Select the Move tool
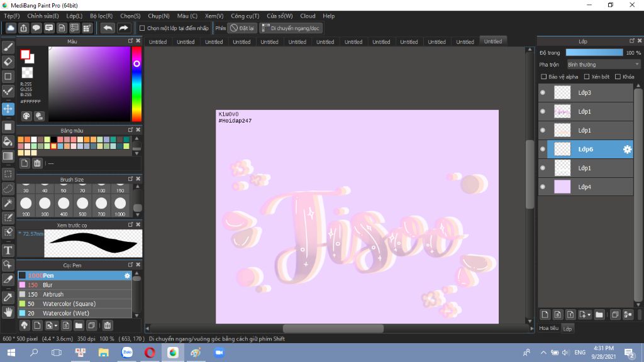This screenshot has width=644, height=362. point(8,109)
